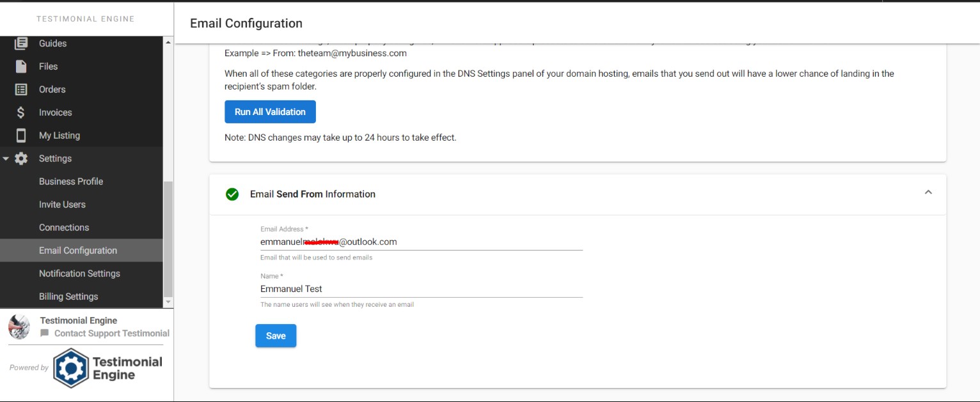Click into the Email Address field
This screenshot has height=402, width=980.
pyautogui.click(x=422, y=242)
